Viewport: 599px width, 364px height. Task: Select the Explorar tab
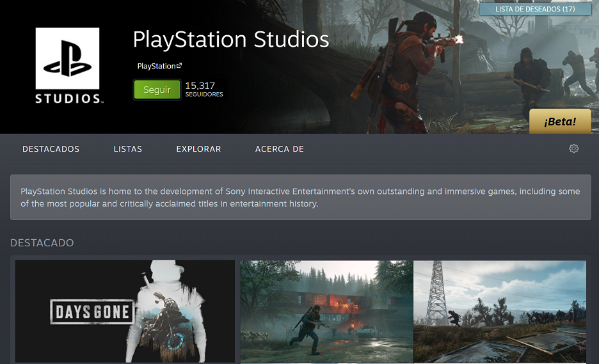(198, 149)
